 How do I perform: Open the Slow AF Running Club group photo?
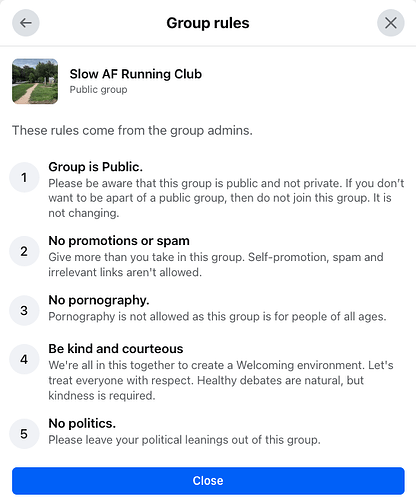pos(35,81)
